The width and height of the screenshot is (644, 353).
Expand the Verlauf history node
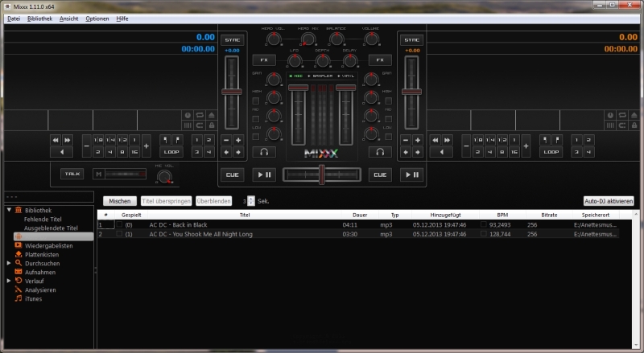point(9,281)
